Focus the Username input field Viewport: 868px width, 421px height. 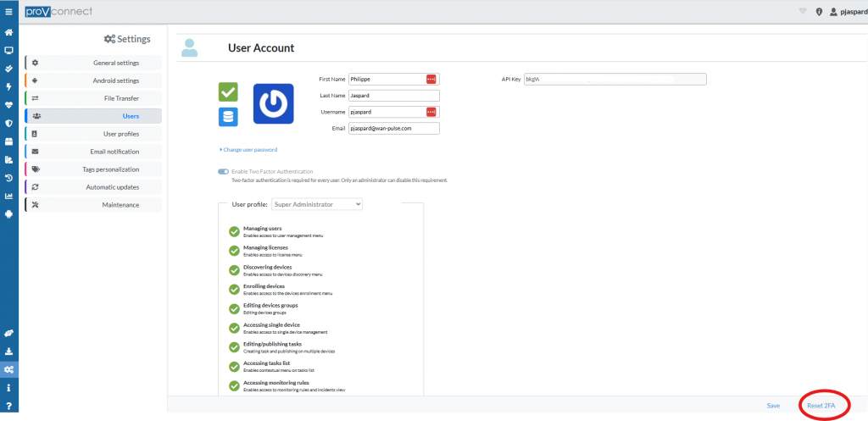tap(393, 112)
